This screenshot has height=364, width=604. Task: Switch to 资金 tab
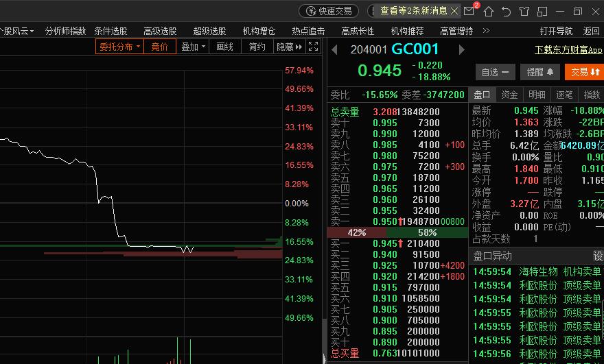tap(509, 95)
